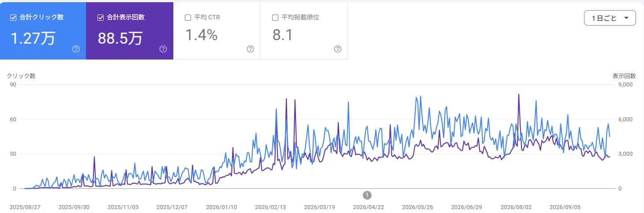Open help icon on 合計表示回数 card

(x=163, y=49)
